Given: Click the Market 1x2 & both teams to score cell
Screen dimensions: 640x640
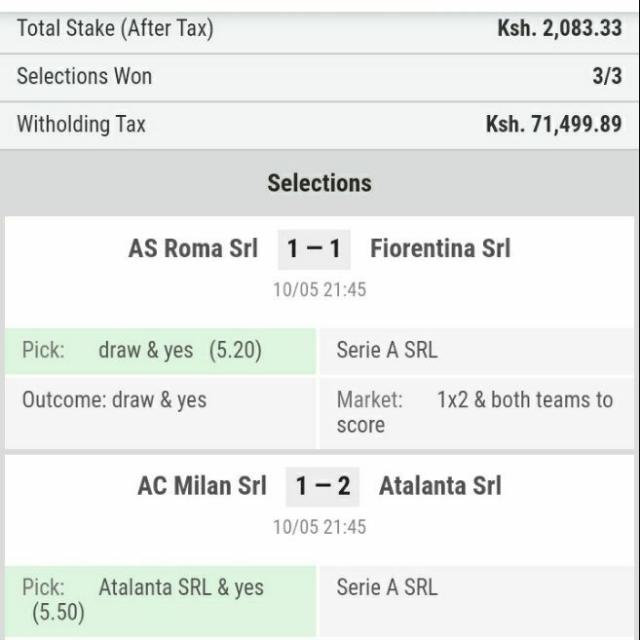Looking at the screenshot, I should tap(477, 413).
